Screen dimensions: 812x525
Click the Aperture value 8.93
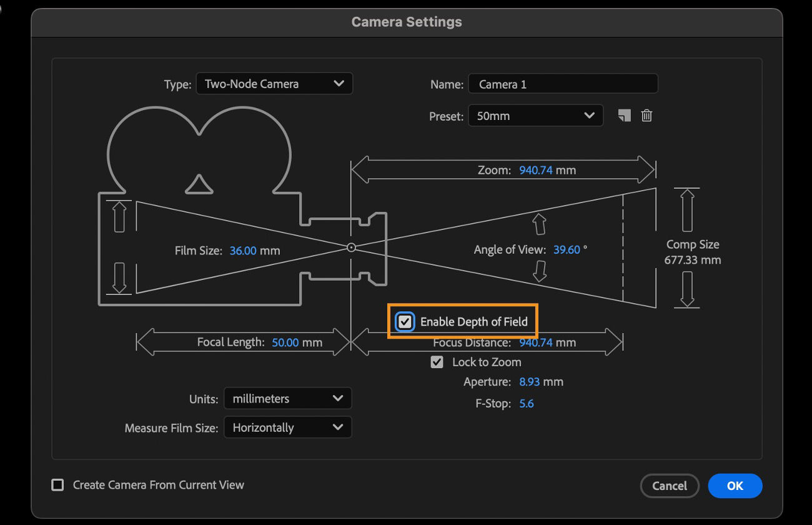[x=530, y=382]
